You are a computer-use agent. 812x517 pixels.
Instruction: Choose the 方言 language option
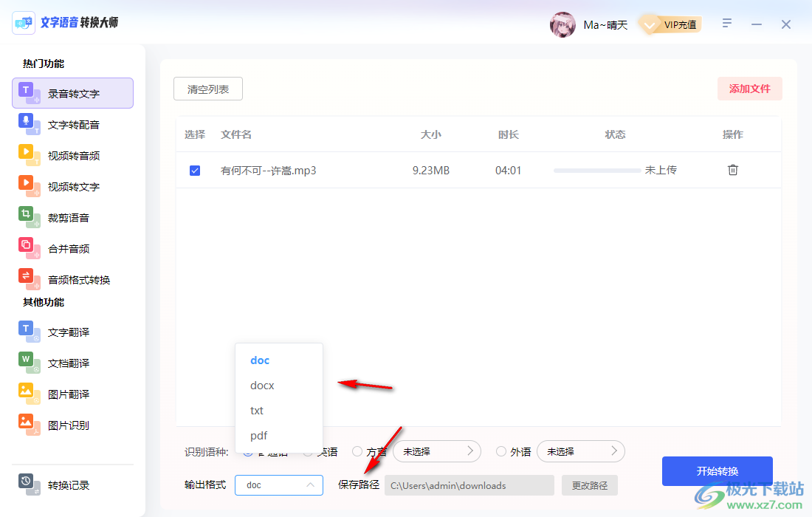(357, 451)
